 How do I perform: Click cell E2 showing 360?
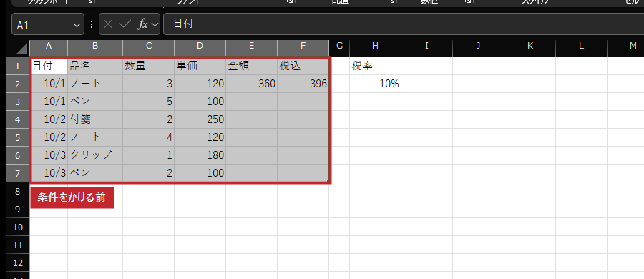pos(252,84)
